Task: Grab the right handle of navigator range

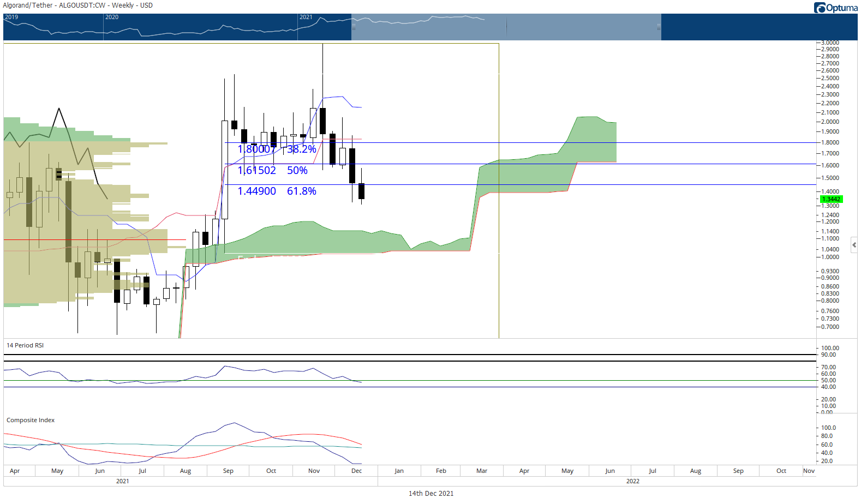Action: coord(659,27)
